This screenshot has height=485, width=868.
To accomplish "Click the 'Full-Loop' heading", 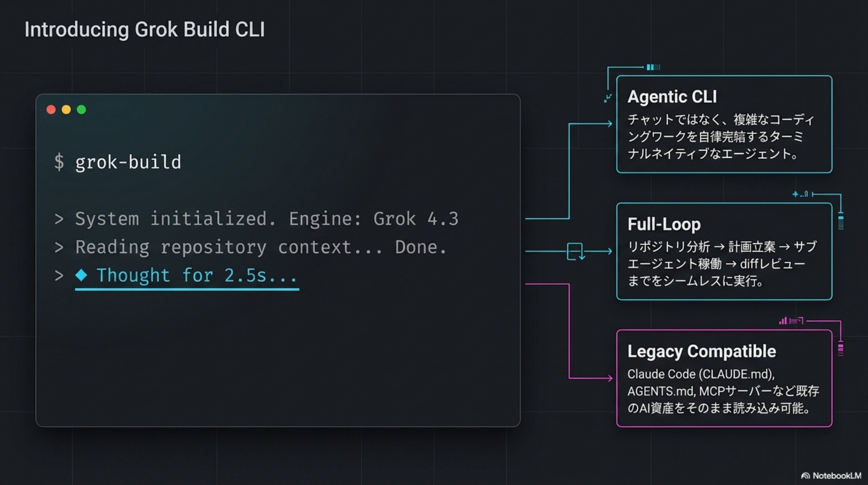I will point(664,224).
